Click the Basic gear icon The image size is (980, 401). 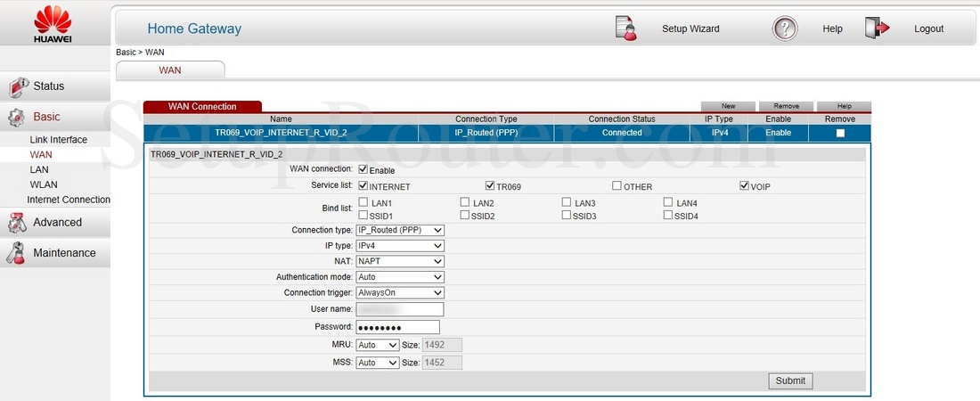click(x=16, y=117)
